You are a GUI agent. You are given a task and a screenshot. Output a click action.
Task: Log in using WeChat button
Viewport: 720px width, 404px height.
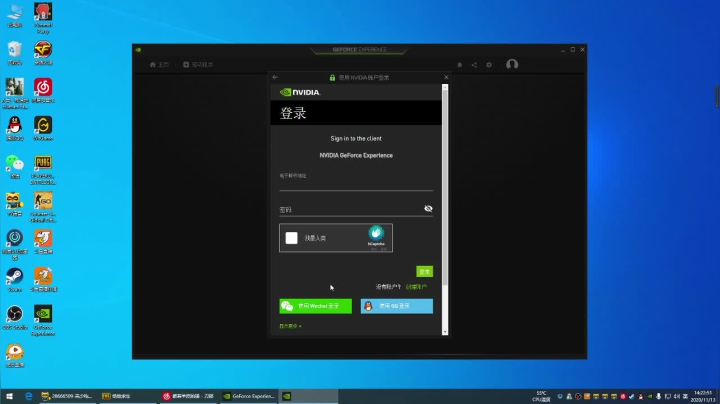pyautogui.click(x=315, y=306)
